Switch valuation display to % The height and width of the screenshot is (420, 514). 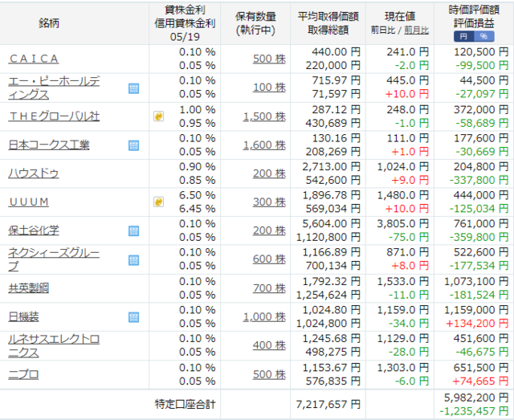pyautogui.click(x=484, y=36)
